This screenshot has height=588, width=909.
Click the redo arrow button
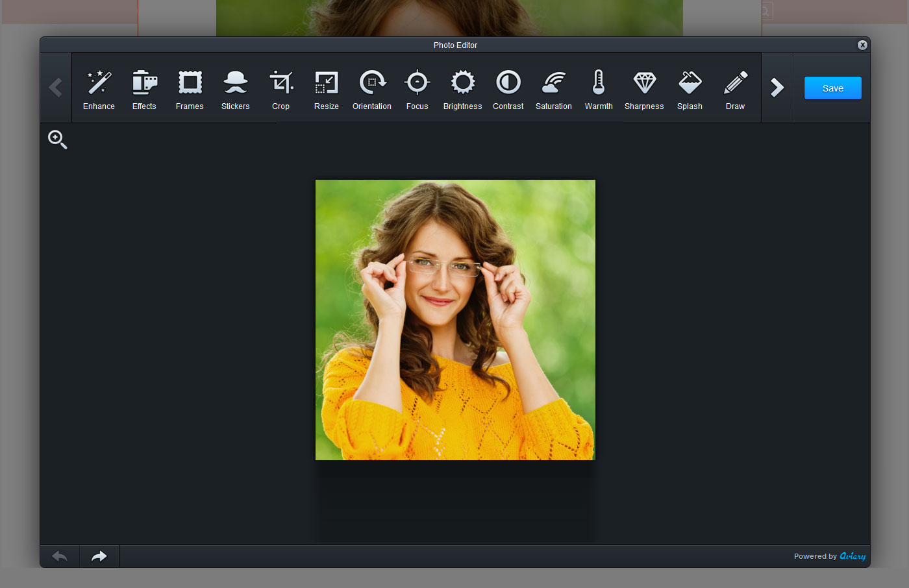pos(99,556)
